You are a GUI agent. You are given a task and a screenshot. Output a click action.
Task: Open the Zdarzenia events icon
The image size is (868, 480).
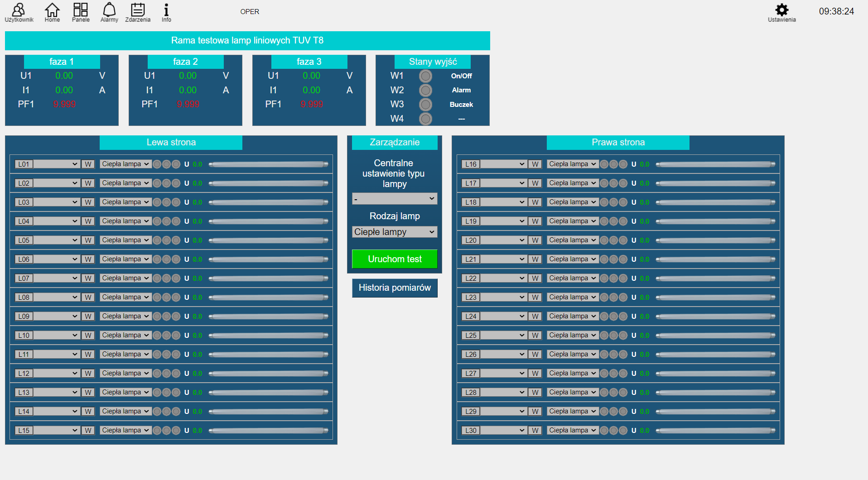(x=138, y=12)
